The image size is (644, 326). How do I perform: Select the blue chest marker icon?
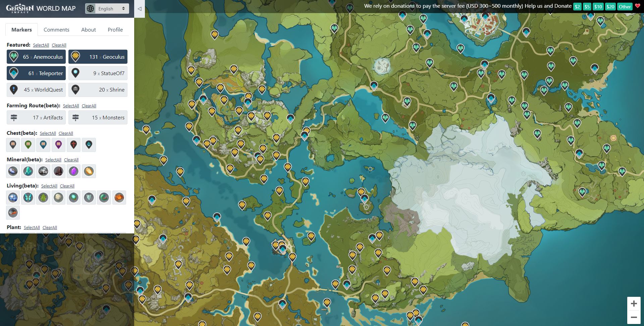pos(43,145)
